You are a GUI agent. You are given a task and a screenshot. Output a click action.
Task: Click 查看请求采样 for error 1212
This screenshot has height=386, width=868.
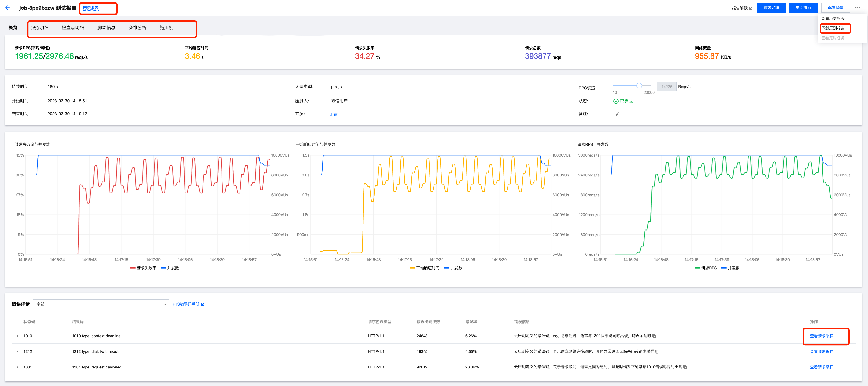821,352
